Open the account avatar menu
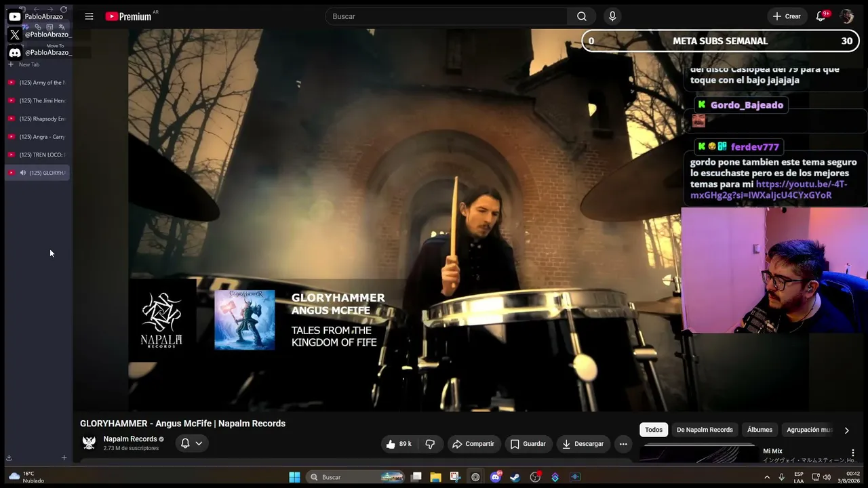The width and height of the screenshot is (868, 488). tap(846, 16)
